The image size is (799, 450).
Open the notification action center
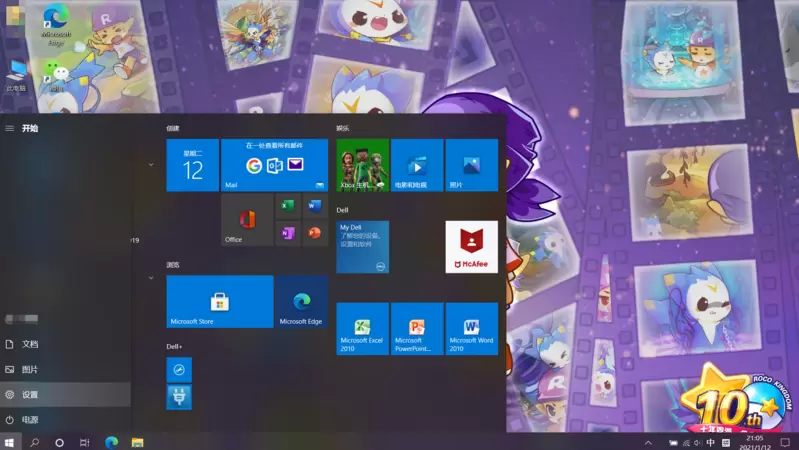(x=785, y=442)
